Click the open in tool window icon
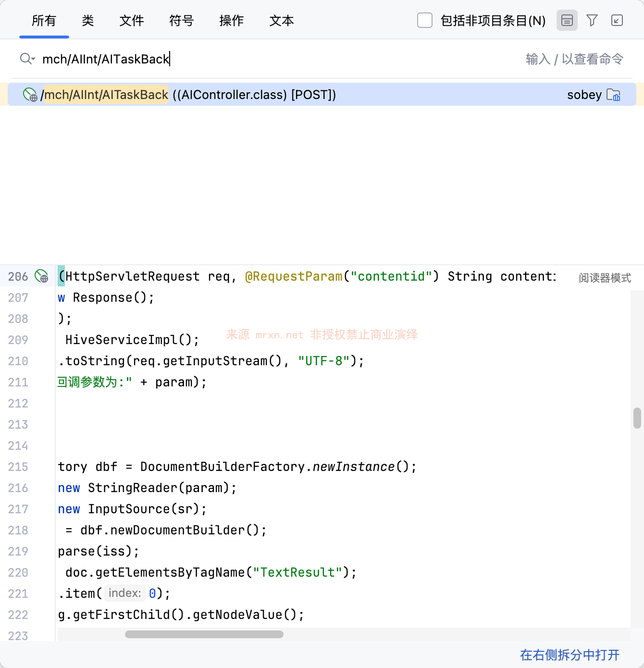 point(617,20)
